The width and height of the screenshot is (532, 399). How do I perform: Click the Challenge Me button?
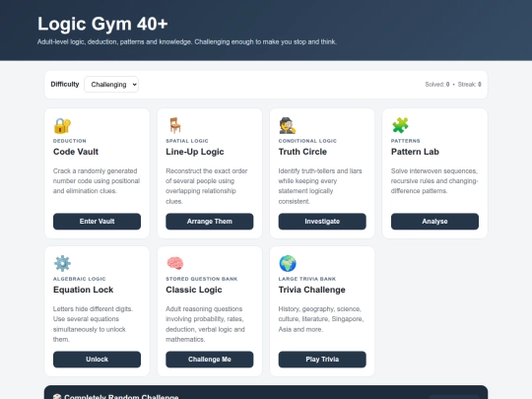tap(209, 360)
